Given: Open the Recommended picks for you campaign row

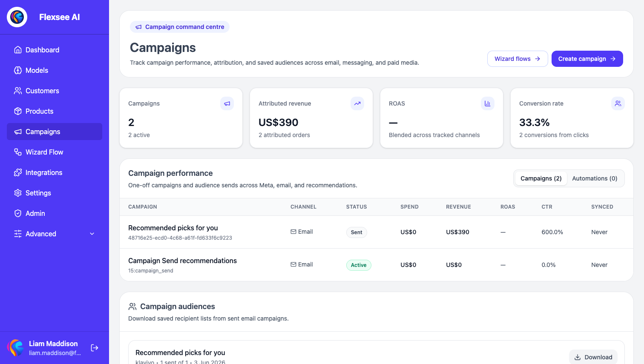Looking at the screenshot, I should click(x=377, y=232).
